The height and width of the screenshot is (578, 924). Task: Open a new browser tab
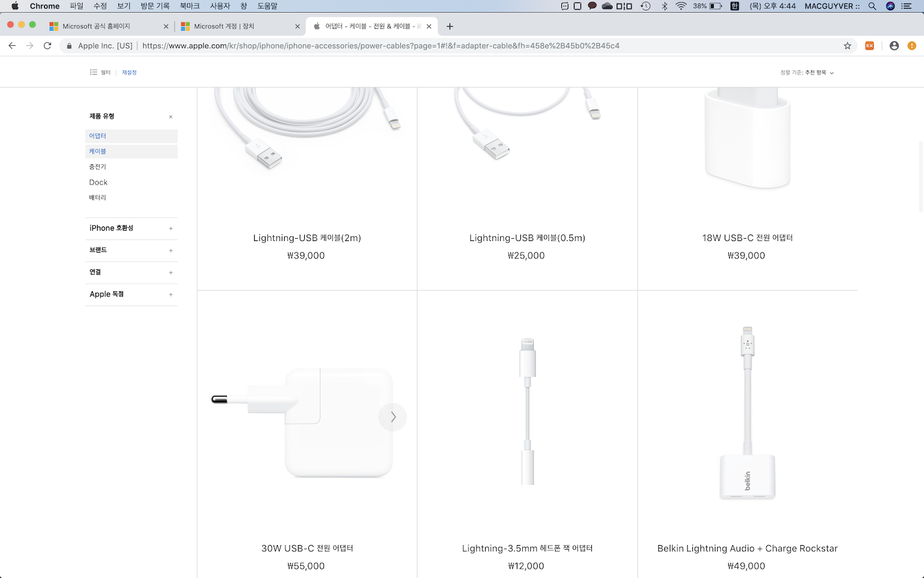click(450, 26)
